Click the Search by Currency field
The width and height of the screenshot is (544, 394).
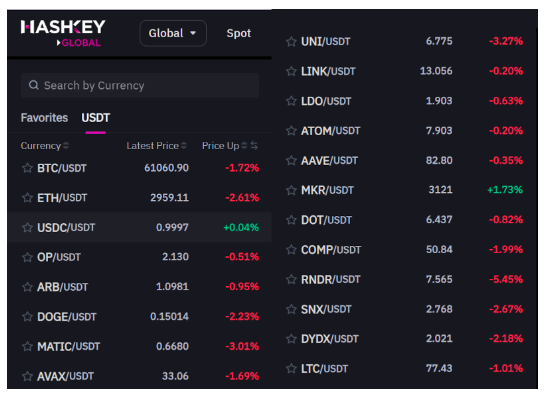coord(140,85)
